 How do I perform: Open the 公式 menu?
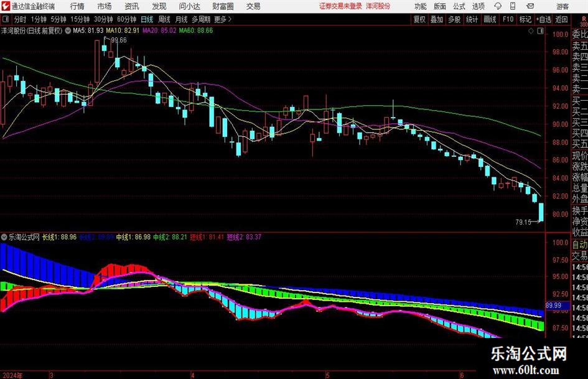(x=459, y=6)
